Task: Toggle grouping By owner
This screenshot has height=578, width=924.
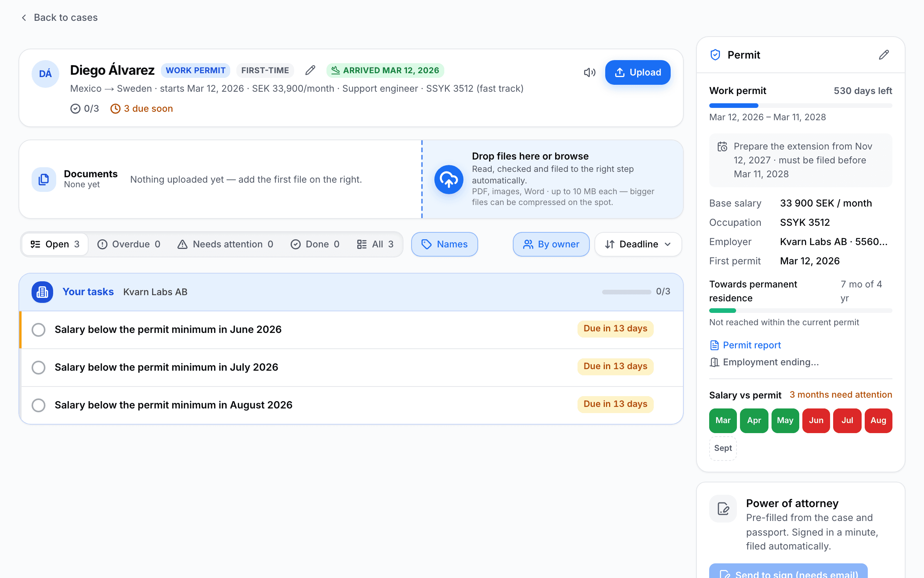Action: point(551,244)
